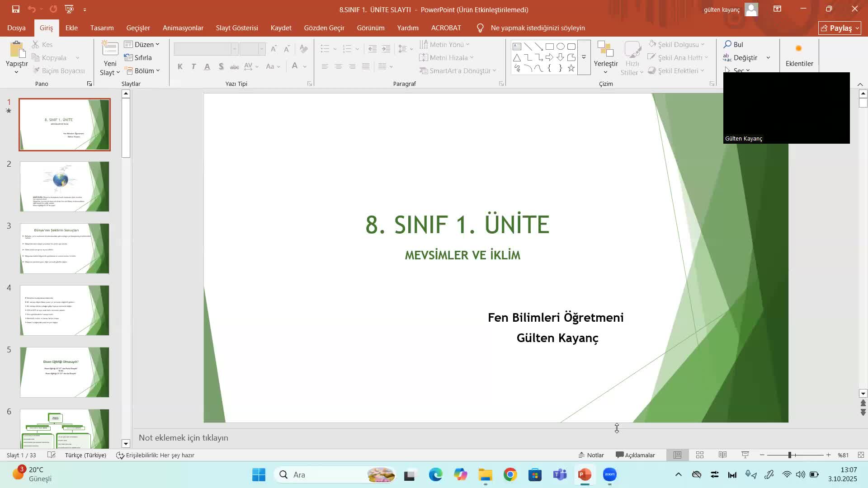Open Bul (Find) search
The width and height of the screenshot is (868, 488).
(735, 44)
